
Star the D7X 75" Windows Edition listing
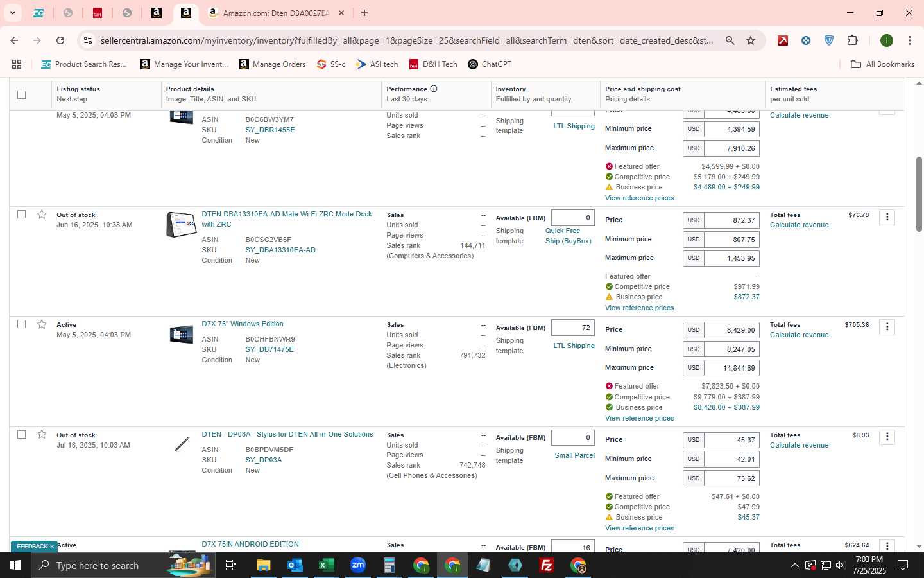coord(42,324)
